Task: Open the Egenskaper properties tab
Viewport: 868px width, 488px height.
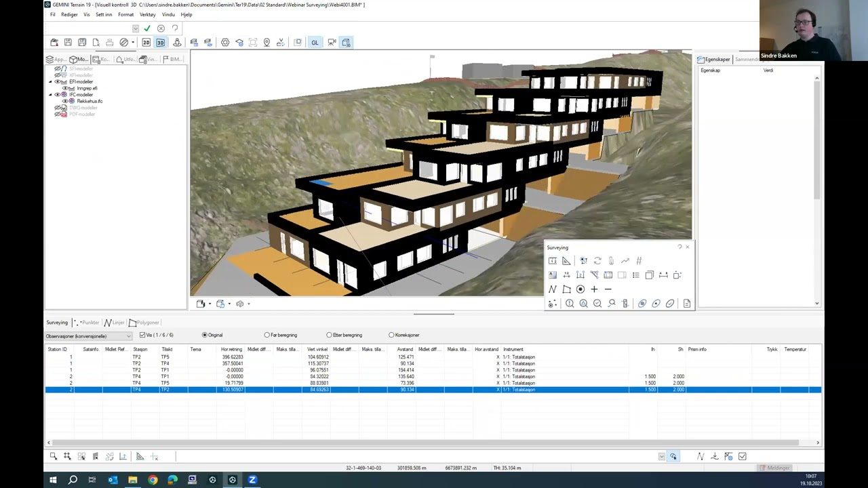Action: tap(713, 60)
